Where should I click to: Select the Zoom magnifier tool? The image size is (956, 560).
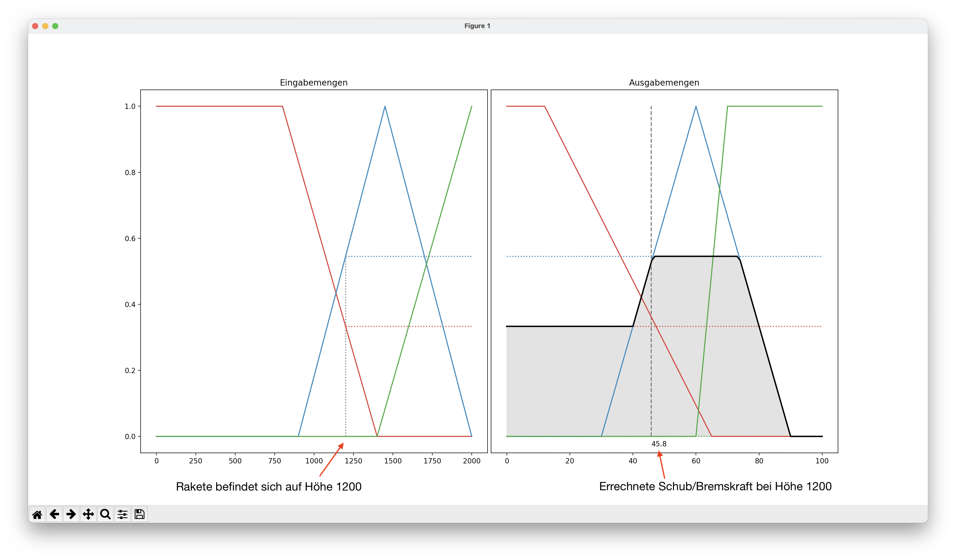105,514
